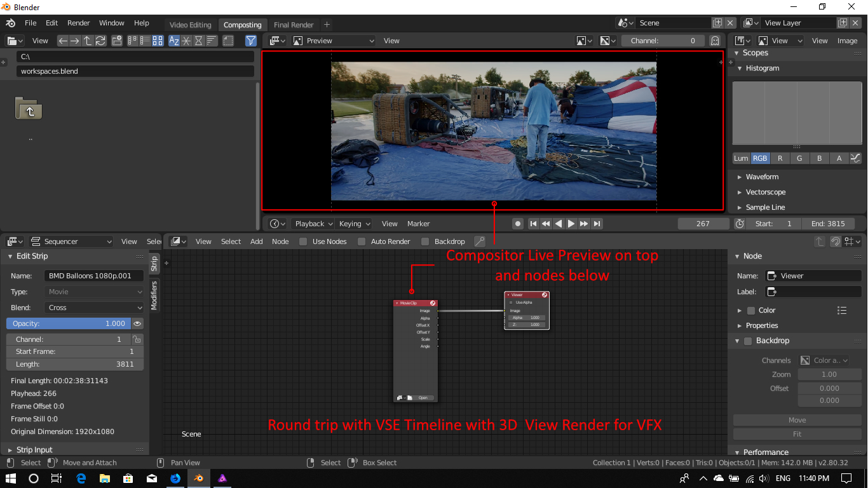Open the Blend mode dropdown showing Cross
Image resolution: width=868 pixels, height=488 pixels.
[95, 308]
